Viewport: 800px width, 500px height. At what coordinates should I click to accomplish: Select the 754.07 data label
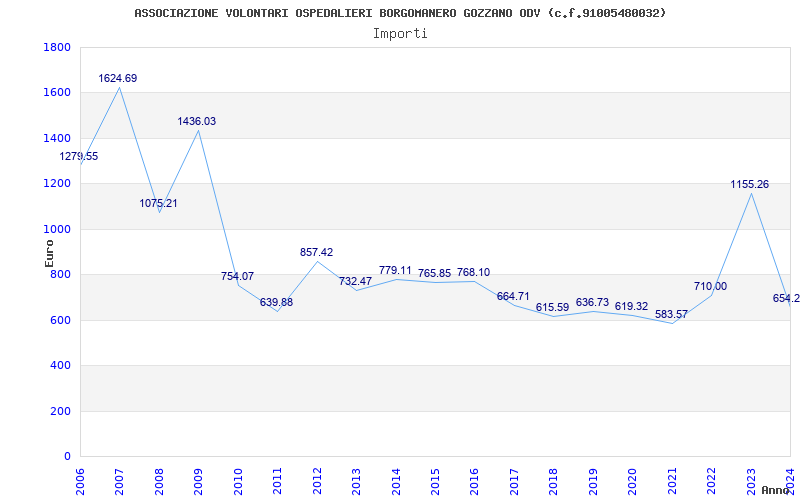[x=237, y=276]
